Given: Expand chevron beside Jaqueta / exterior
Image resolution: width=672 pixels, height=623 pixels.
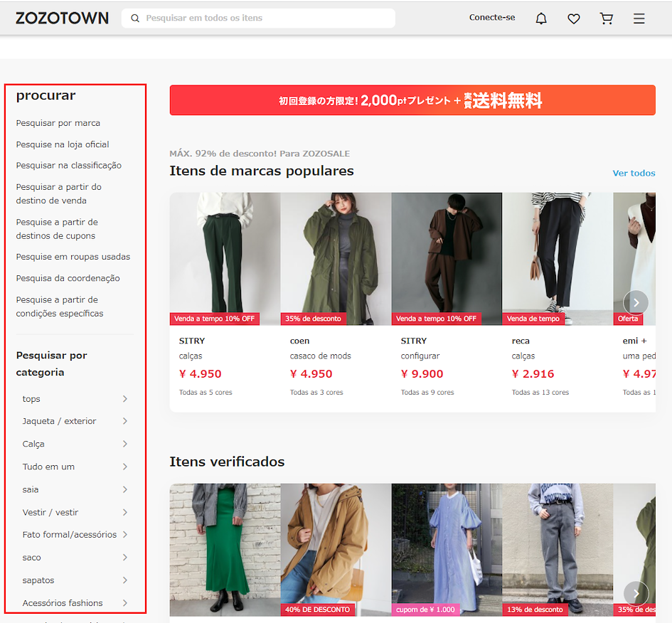Looking at the screenshot, I should point(125,421).
